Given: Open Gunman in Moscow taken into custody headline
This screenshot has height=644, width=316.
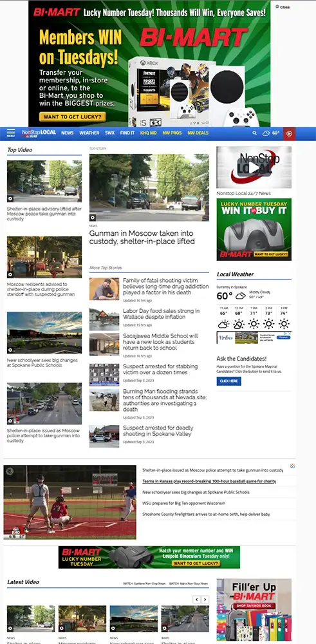Looking at the screenshot, I should [142, 238].
